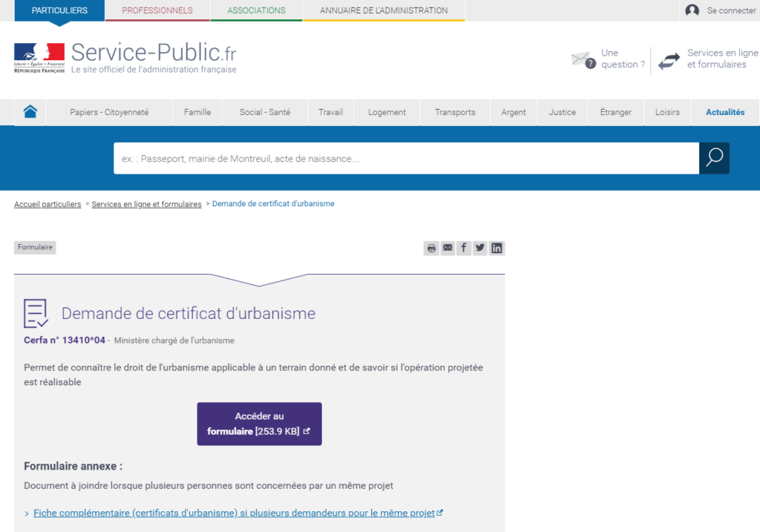Open the search magnifier icon
The width and height of the screenshot is (760, 532).
(x=713, y=157)
